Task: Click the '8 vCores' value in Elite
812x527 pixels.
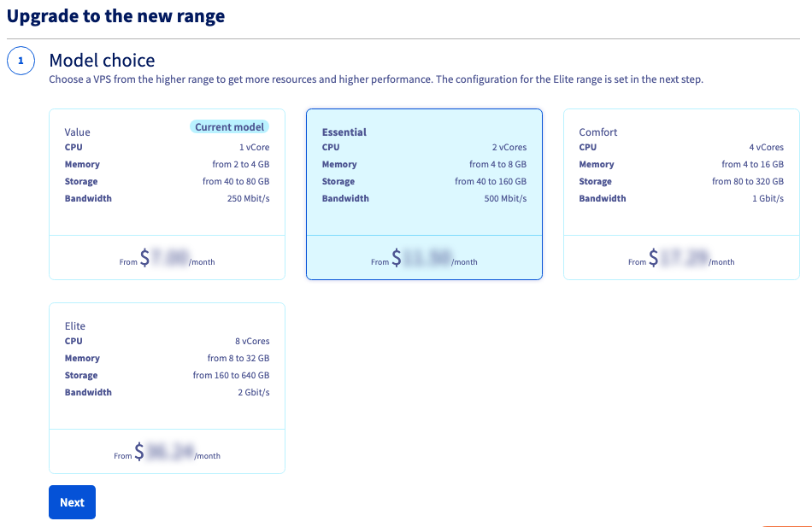Action: (x=252, y=341)
